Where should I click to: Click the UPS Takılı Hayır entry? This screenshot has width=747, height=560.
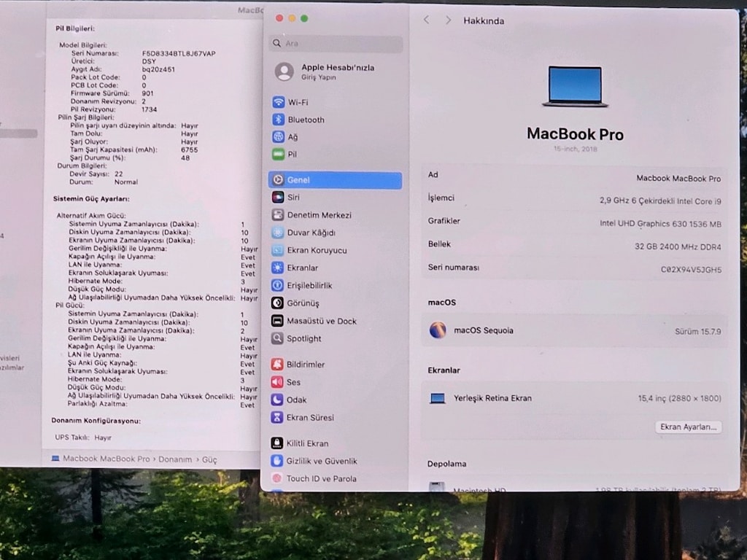click(83, 437)
